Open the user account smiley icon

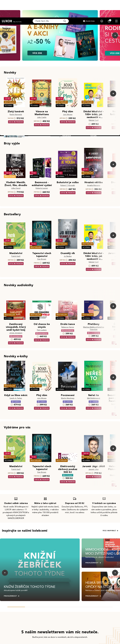click(x=102, y=21)
